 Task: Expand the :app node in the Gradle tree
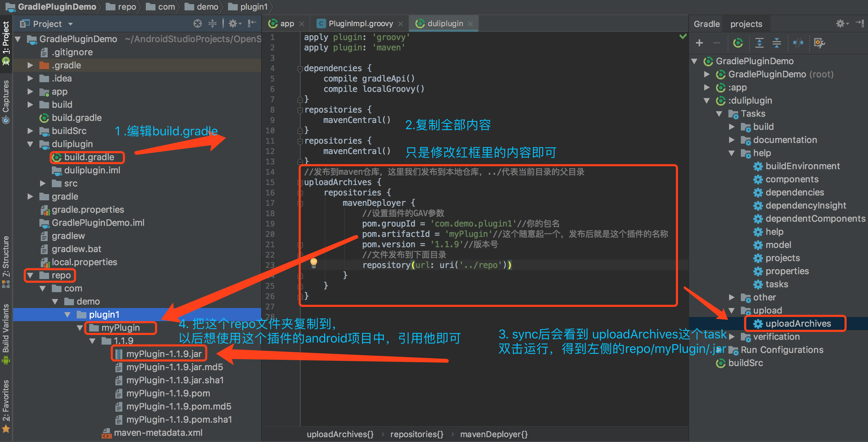click(x=707, y=87)
